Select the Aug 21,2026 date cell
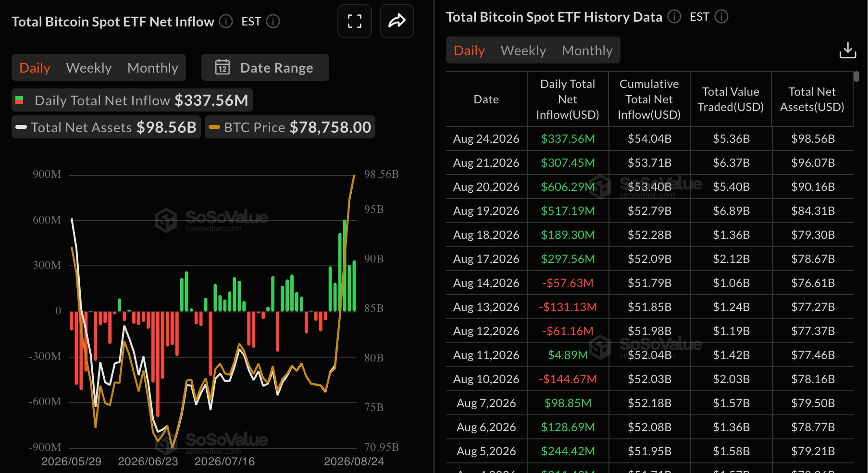 click(x=486, y=163)
